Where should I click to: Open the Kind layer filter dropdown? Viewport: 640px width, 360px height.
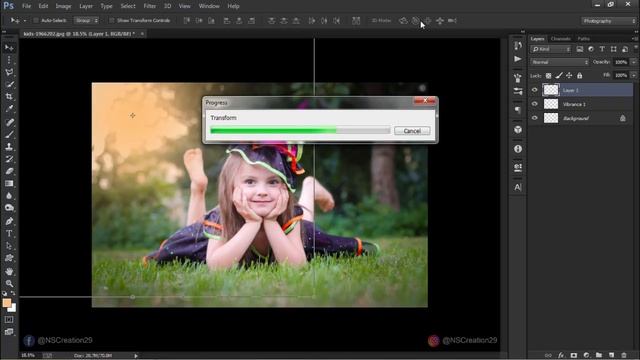tap(551, 49)
